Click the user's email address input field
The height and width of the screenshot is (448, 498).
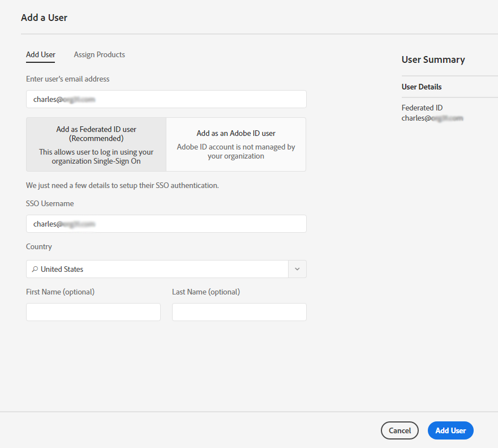166,99
